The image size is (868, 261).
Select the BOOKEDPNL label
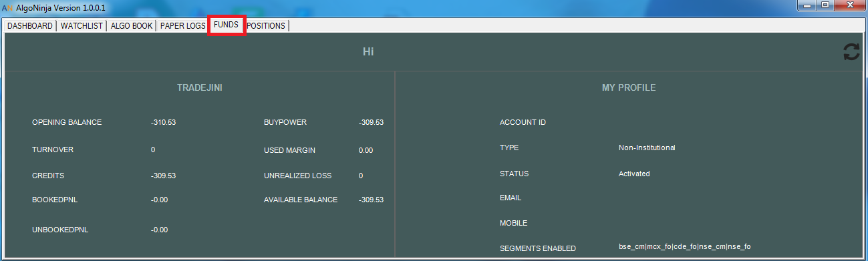tap(55, 200)
